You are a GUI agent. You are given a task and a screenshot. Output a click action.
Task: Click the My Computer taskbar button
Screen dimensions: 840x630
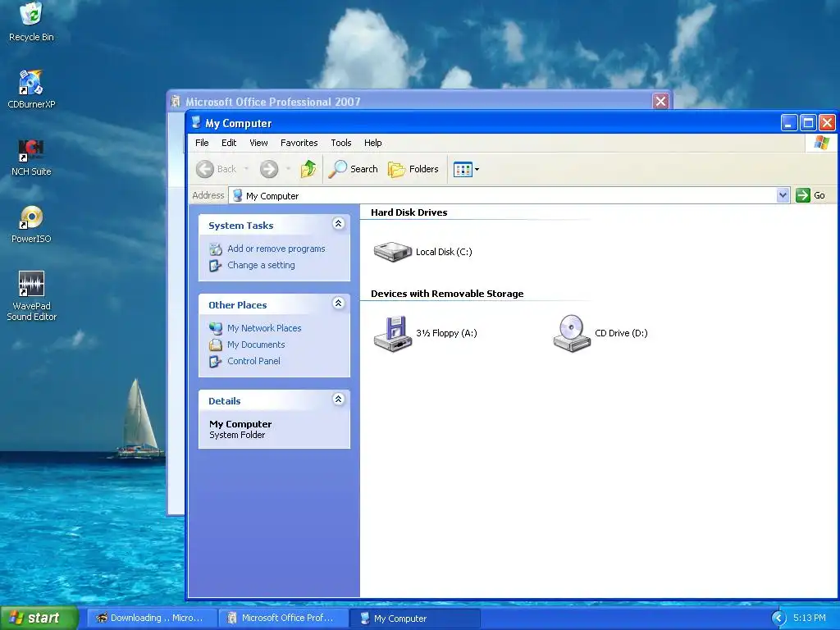pyautogui.click(x=414, y=619)
